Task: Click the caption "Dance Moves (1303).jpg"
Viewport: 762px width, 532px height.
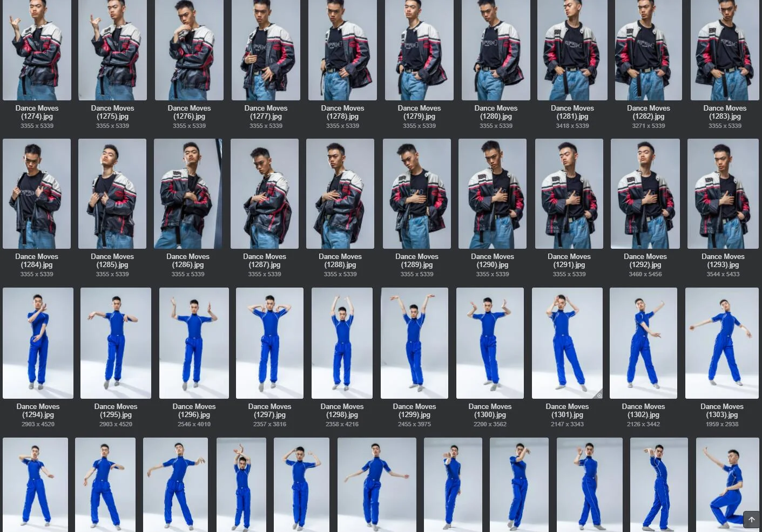Action: [x=722, y=411]
